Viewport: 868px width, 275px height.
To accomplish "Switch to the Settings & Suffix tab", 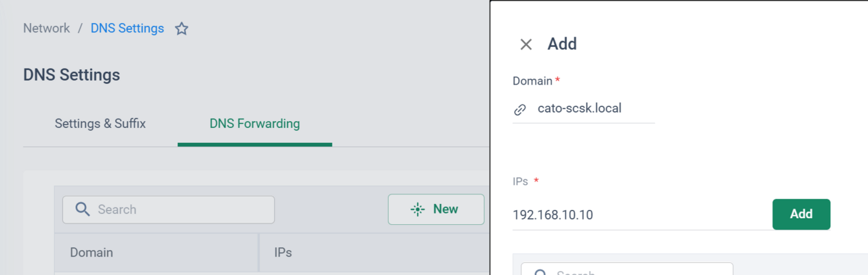I will pos(100,124).
